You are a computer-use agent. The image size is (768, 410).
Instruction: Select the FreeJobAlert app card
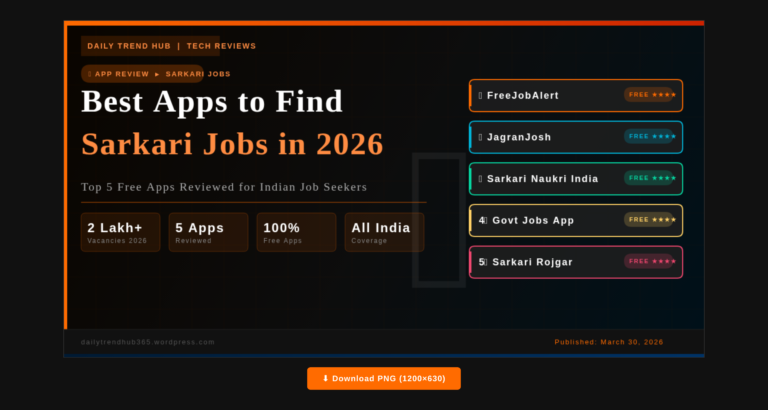[x=576, y=96]
